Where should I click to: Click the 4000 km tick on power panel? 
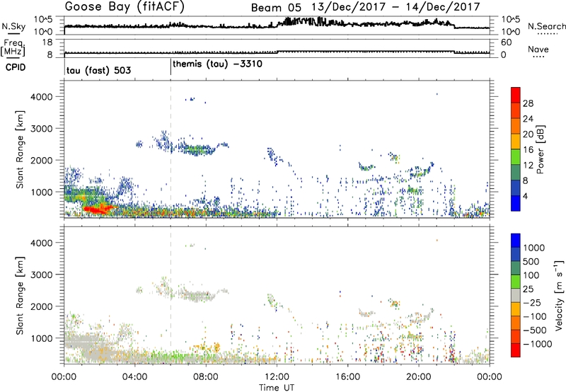tap(41, 97)
